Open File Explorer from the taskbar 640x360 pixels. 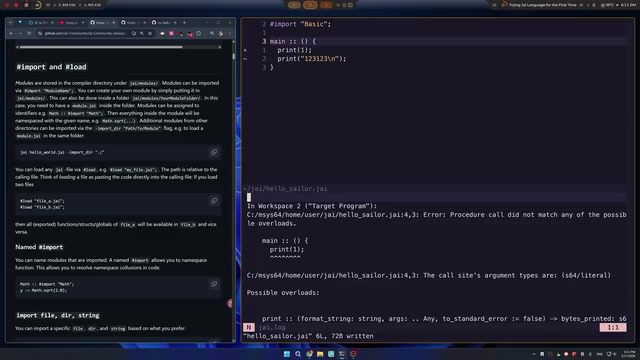pyautogui.click(x=320, y=354)
